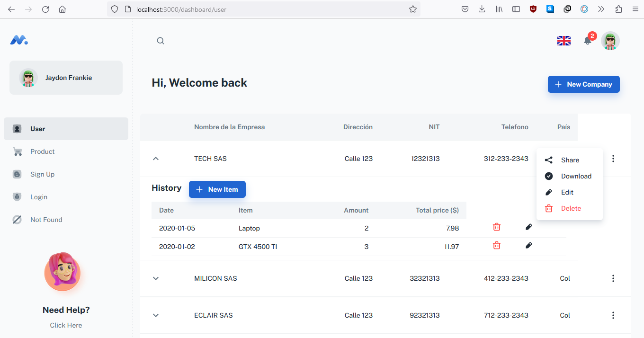644x338 pixels.
Task: Click the Sign Up sidebar icon
Action: click(x=17, y=174)
